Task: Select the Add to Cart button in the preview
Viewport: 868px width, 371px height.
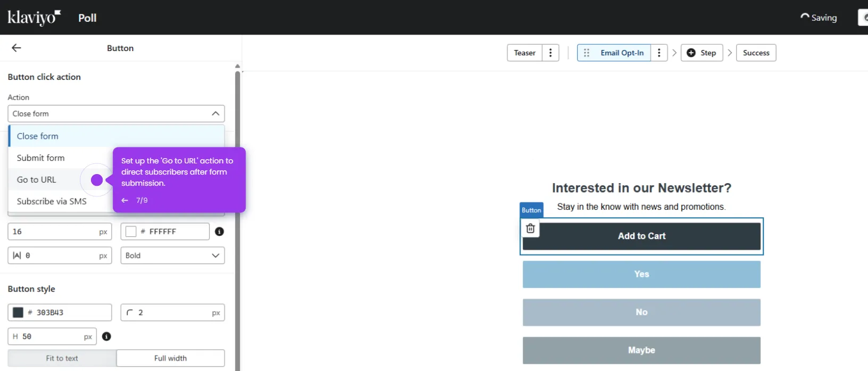Action: 641,236
